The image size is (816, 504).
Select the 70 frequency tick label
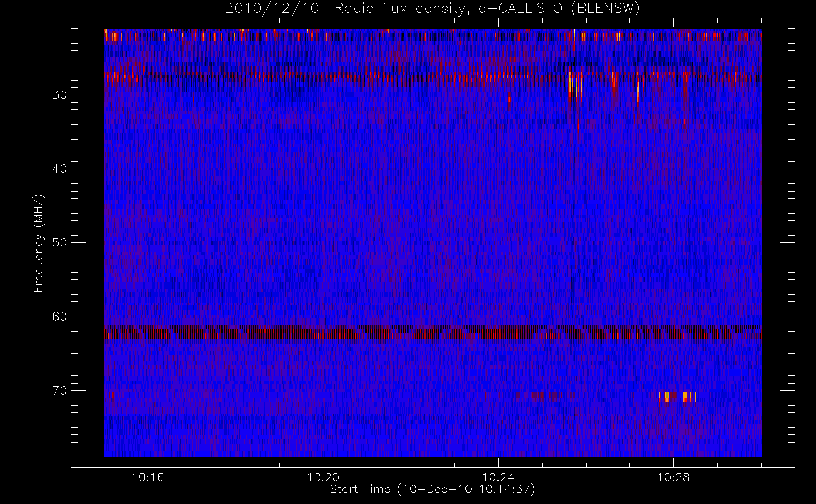[x=60, y=391]
